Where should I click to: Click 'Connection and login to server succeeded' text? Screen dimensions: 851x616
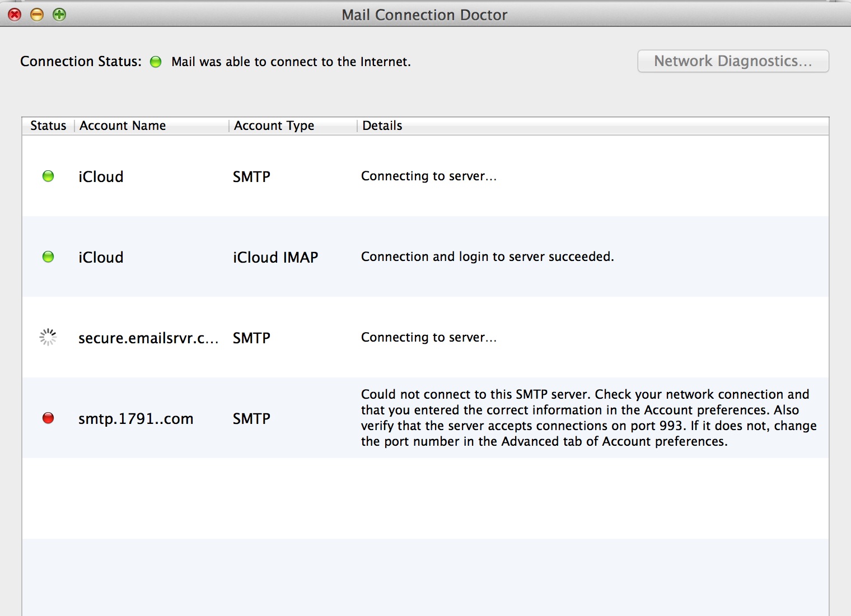[x=487, y=256]
